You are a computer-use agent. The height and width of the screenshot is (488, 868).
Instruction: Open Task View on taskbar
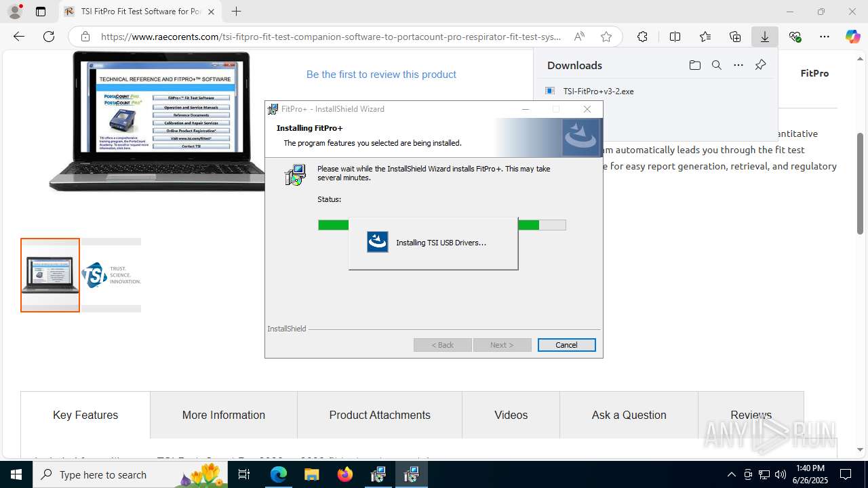(245, 474)
